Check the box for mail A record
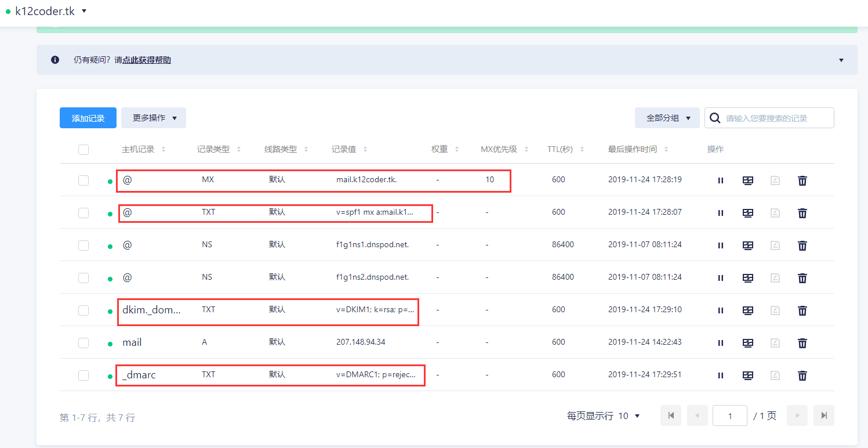This screenshot has height=448, width=868. pyautogui.click(x=83, y=343)
